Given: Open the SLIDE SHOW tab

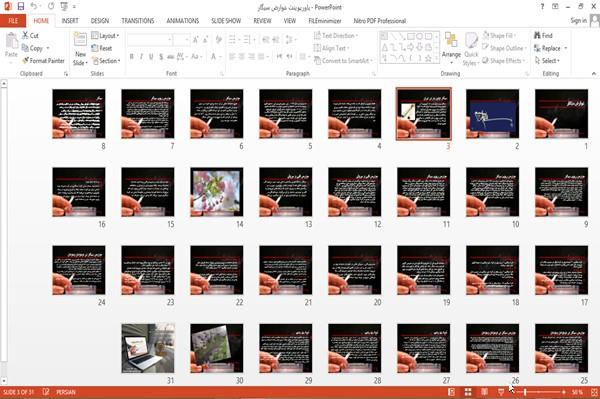Looking at the screenshot, I should click(226, 21).
